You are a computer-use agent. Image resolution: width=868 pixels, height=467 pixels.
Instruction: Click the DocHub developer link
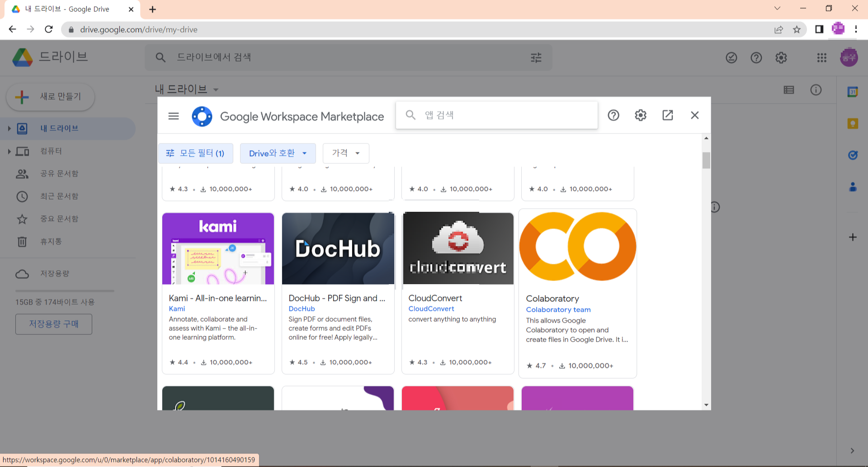[x=302, y=309]
